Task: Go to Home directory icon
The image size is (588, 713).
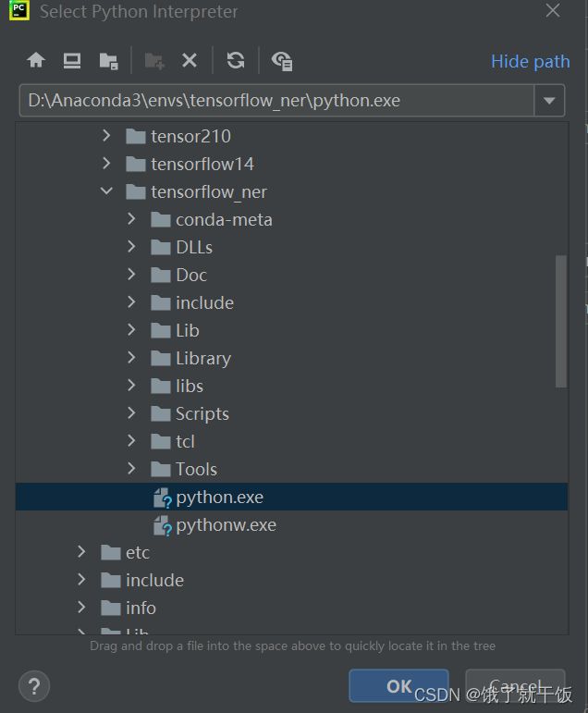Action: point(36,60)
